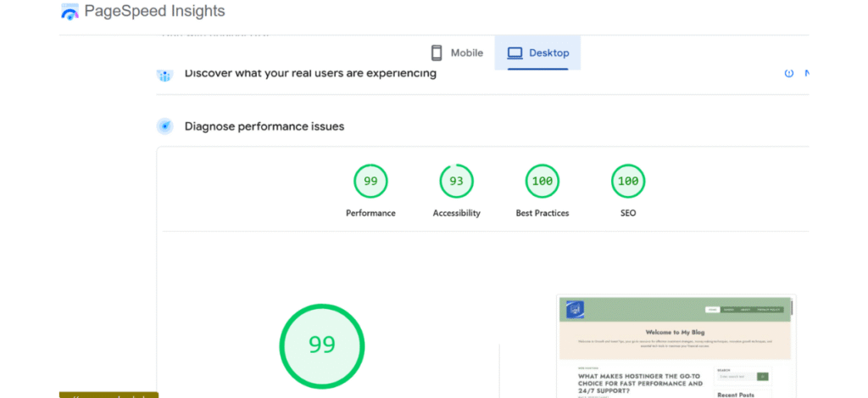Open the PageSpeed Insights title link
This screenshot has height=398, width=868.
[154, 11]
